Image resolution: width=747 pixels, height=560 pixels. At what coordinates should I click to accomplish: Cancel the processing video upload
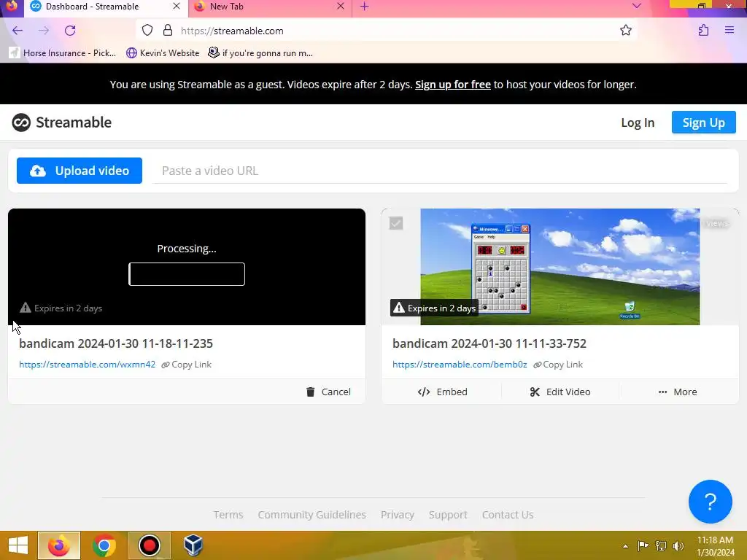(328, 392)
